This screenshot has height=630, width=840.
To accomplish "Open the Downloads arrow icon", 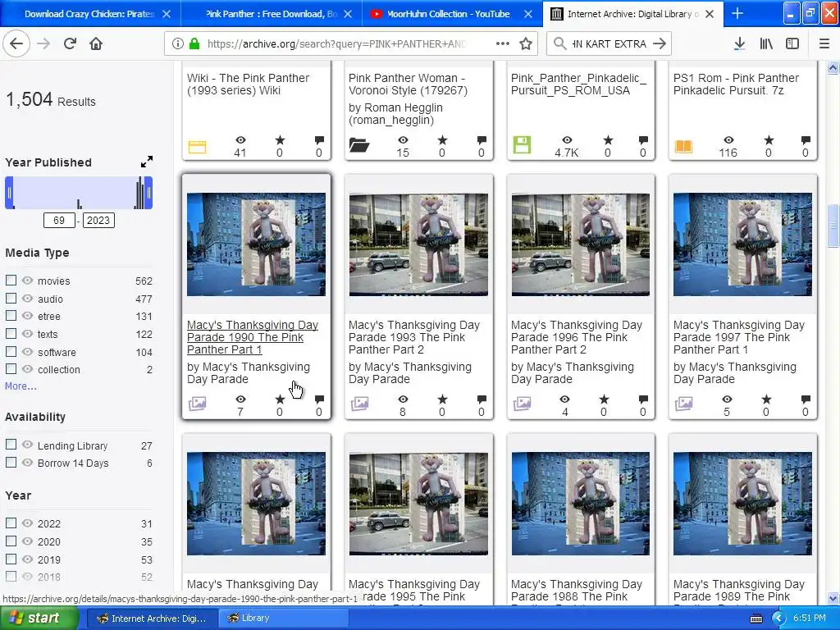I will (x=739, y=44).
